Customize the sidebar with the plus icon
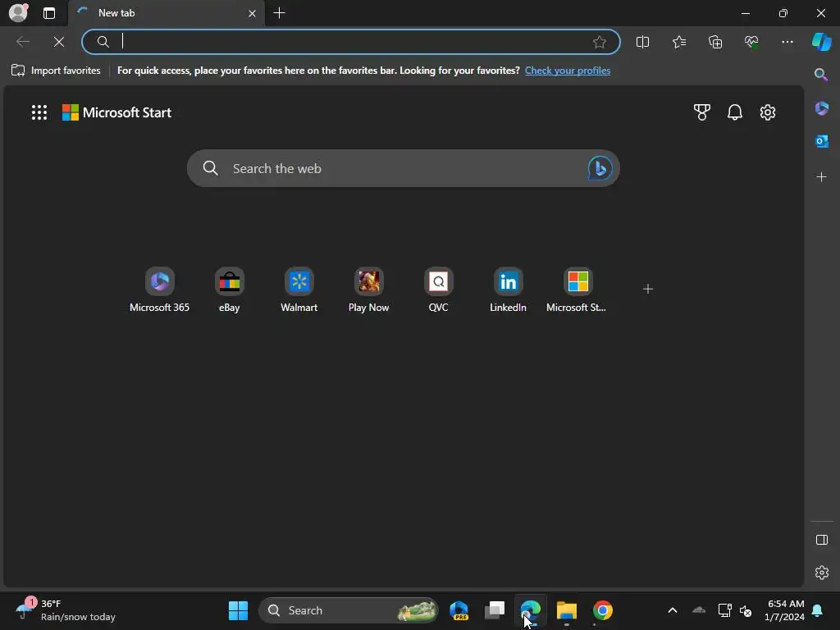This screenshot has height=630, width=840. [x=821, y=177]
